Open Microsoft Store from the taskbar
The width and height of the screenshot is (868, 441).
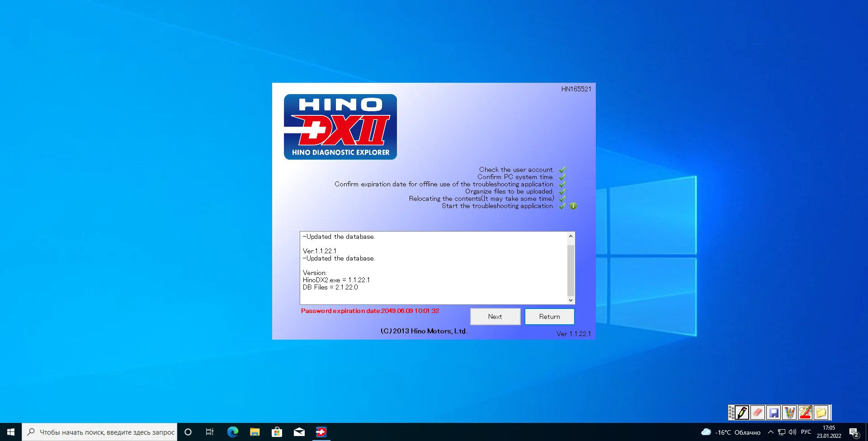(277, 432)
